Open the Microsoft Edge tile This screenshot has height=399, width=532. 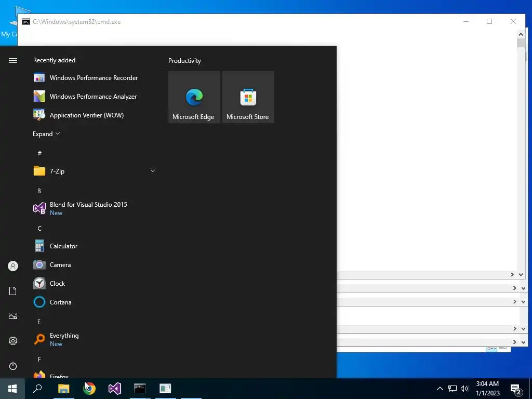click(x=194, y=97)
